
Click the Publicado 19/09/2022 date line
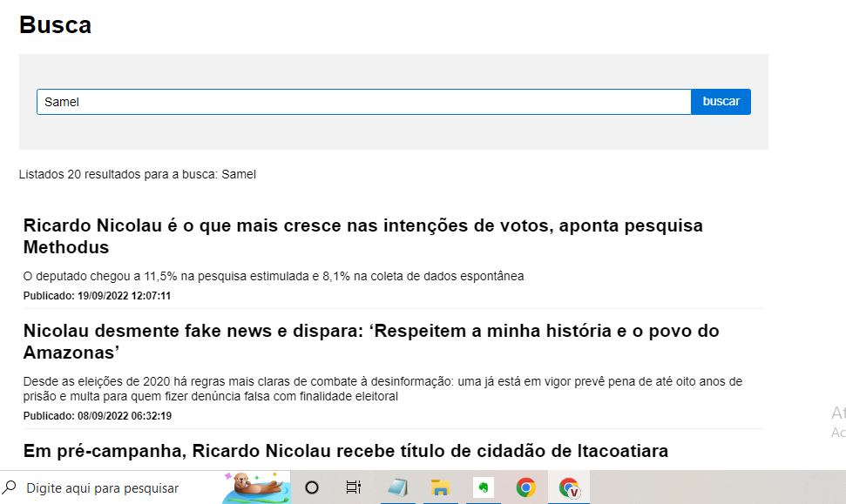[97, 296]
